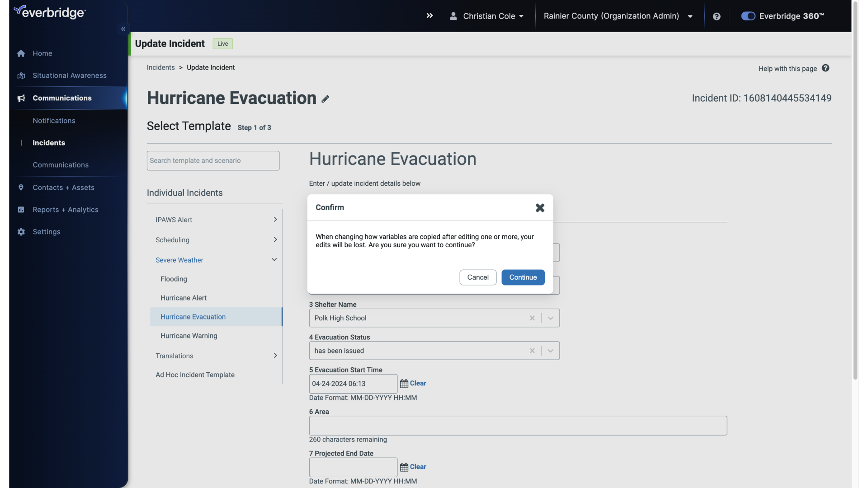Click the Cancel button in confirm dialog
The image size is (868, 488).
pos(477,277)
